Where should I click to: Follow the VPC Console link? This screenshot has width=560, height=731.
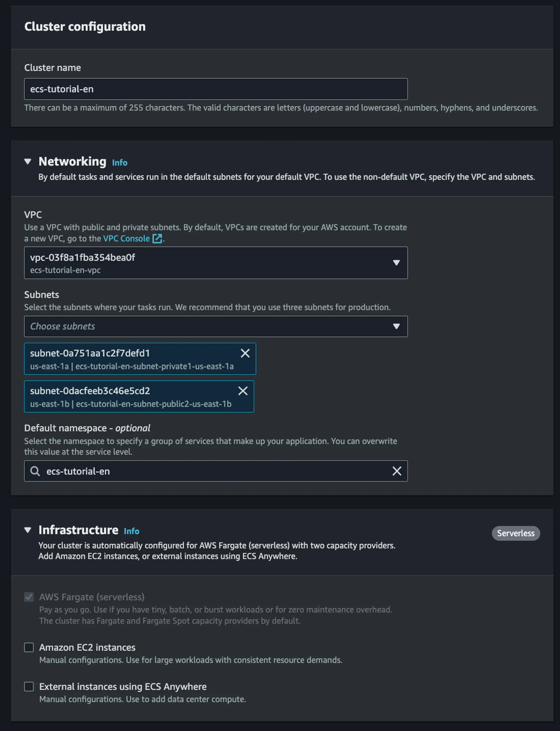coord(126,239)
